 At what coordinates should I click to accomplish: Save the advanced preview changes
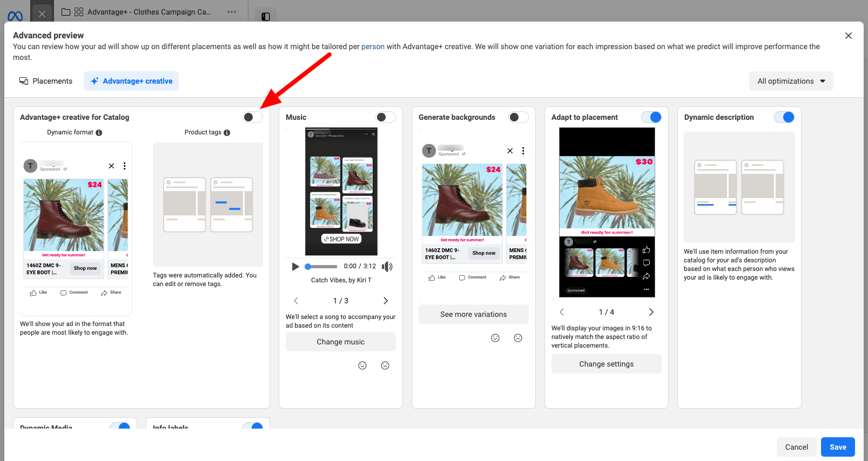pos(837,447)
